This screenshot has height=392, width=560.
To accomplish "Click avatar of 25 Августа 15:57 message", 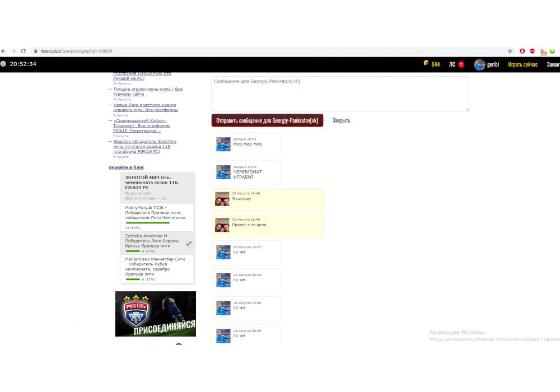I will pos(223,252).
